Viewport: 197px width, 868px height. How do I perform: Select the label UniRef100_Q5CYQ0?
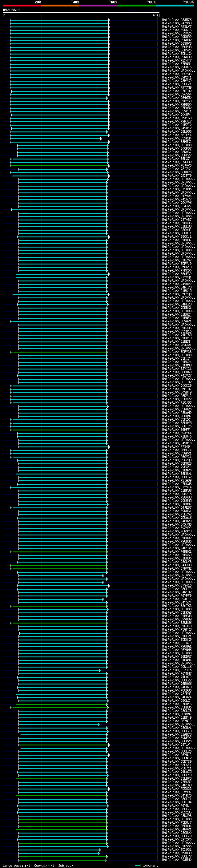click(177, 294)
